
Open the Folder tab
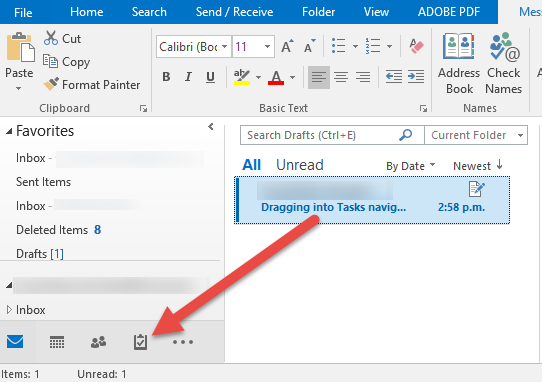318,12
